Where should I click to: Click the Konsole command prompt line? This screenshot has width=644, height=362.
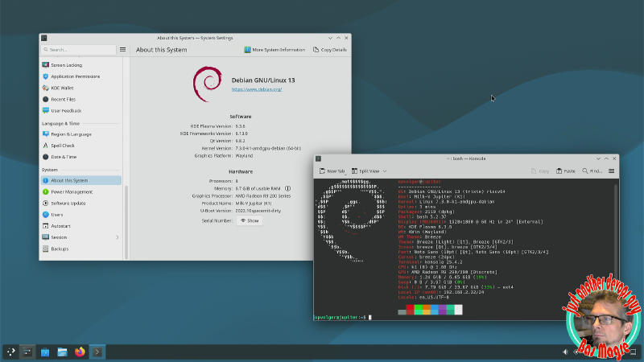(343, 317)
